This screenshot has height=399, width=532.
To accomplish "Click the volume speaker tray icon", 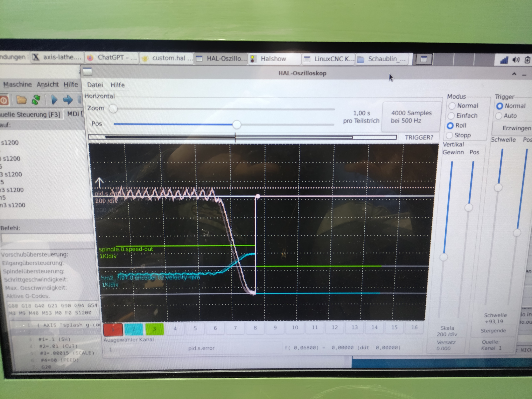I will (x=516, y=59).
